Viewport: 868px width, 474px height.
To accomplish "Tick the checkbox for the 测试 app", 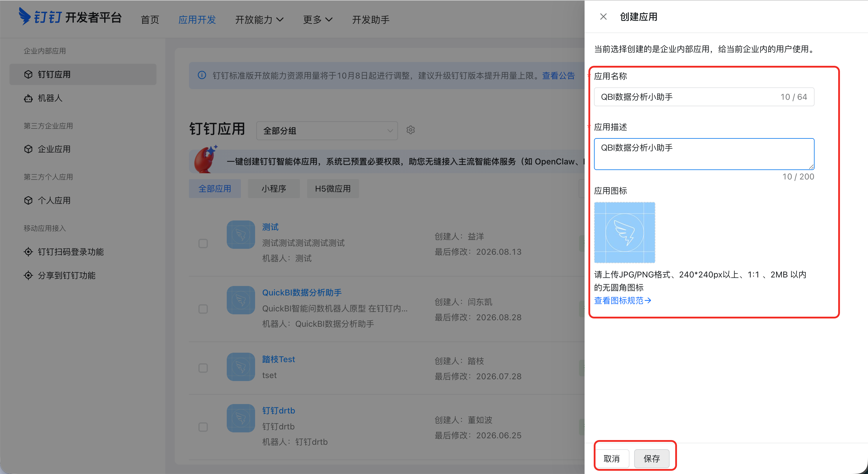I will [203, 243].
